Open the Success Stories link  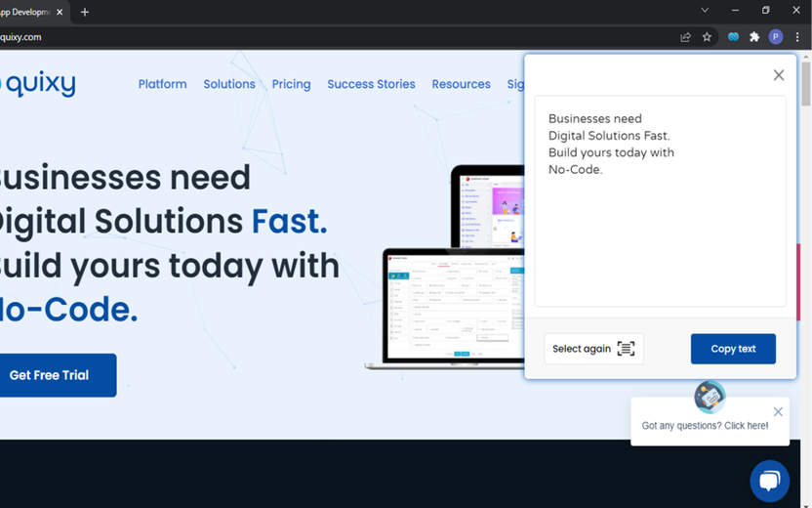371,84
